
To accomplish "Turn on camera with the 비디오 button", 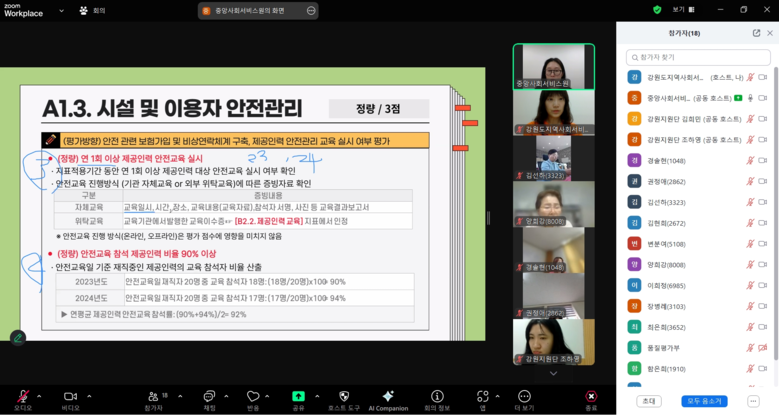I will click(x=70, y=396).
